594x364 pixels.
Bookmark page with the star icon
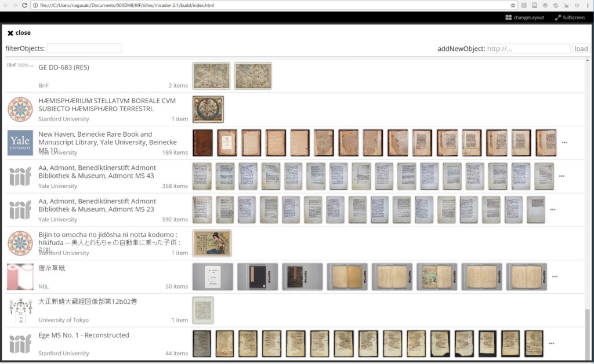pos(513,5)
